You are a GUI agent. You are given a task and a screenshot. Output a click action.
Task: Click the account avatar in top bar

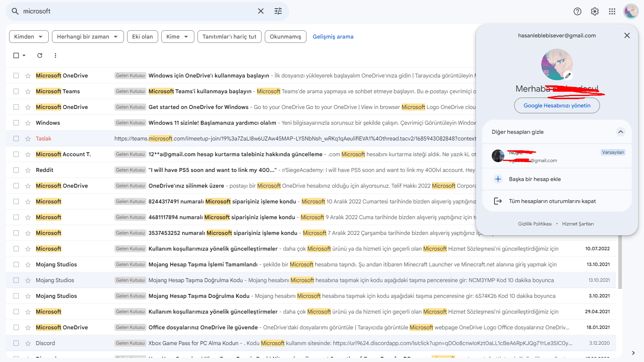(631, 11)
